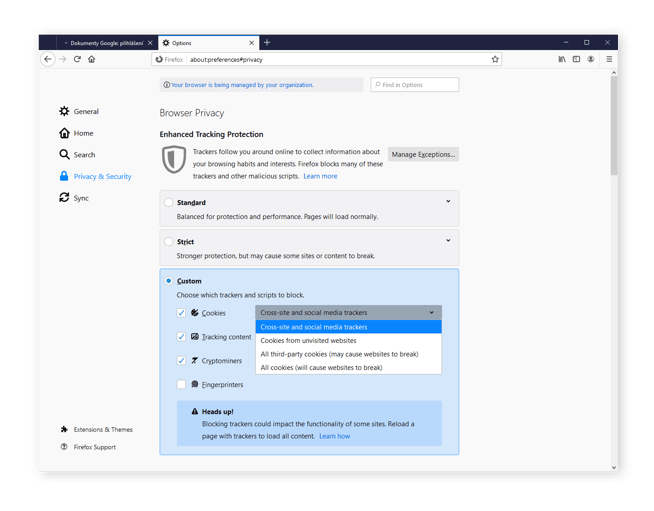Viewport: 654px width, 511px height.
Task: Click the Firefox identity icon in address bar
Action: coord(159,60)
